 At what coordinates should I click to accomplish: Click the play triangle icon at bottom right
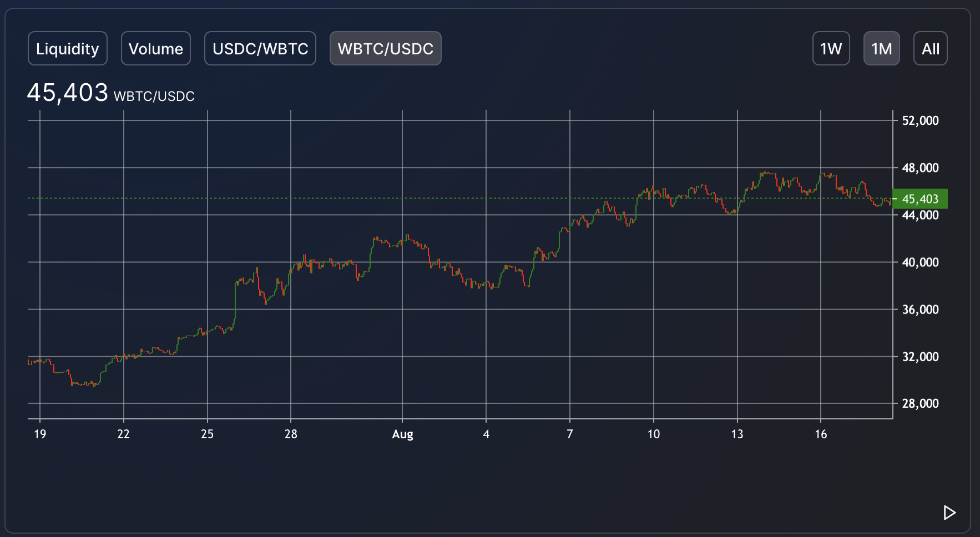pos(949,513)
